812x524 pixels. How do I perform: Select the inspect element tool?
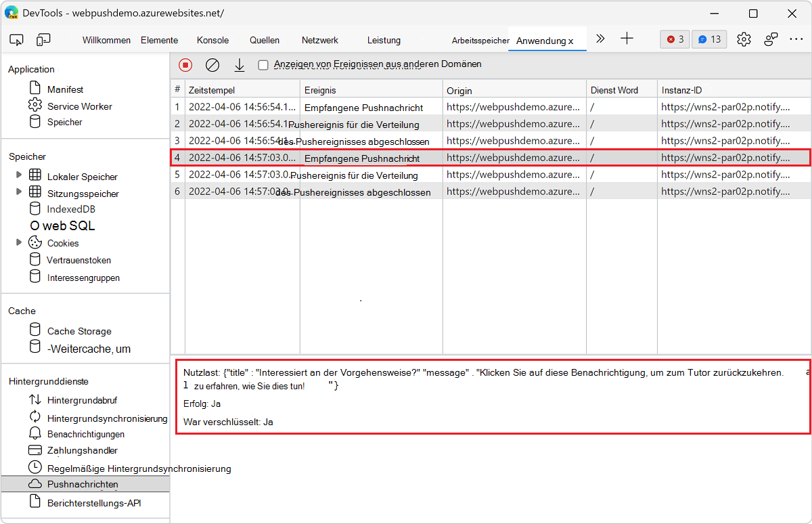click(x=16, y=39)
